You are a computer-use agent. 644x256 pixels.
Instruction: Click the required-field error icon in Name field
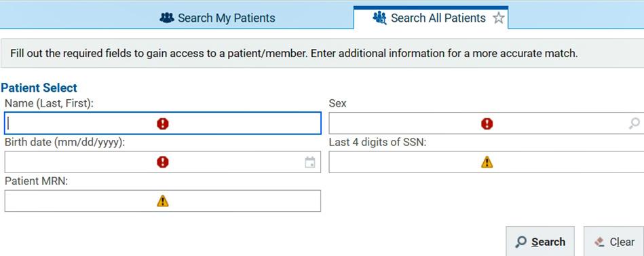coord(163,124)
